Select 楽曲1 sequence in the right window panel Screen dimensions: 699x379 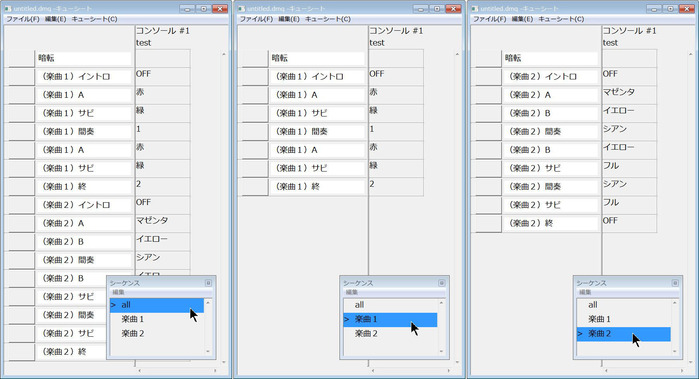pos(624,319)
